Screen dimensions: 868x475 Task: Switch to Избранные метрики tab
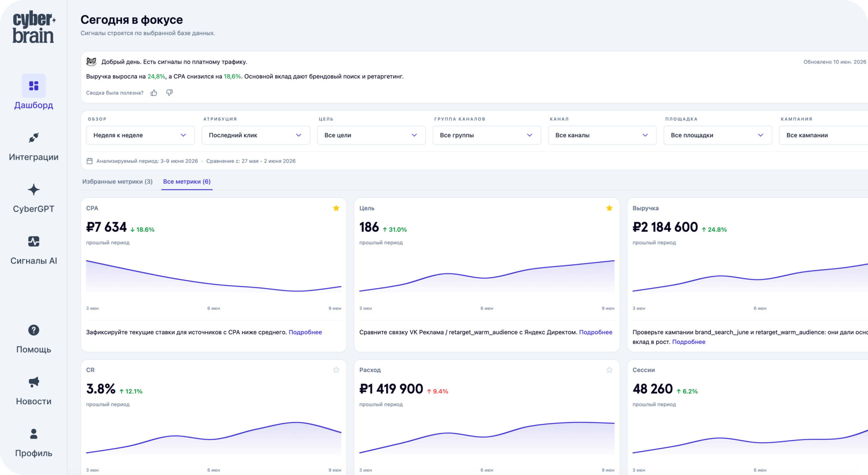(117, 182)
